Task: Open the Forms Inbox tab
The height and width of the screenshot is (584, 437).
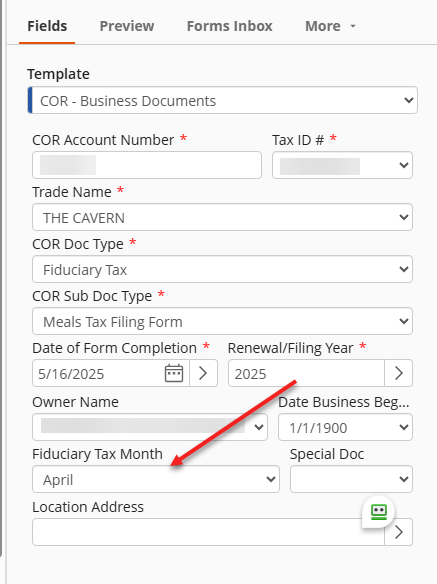Action: [x=229, y=26]
